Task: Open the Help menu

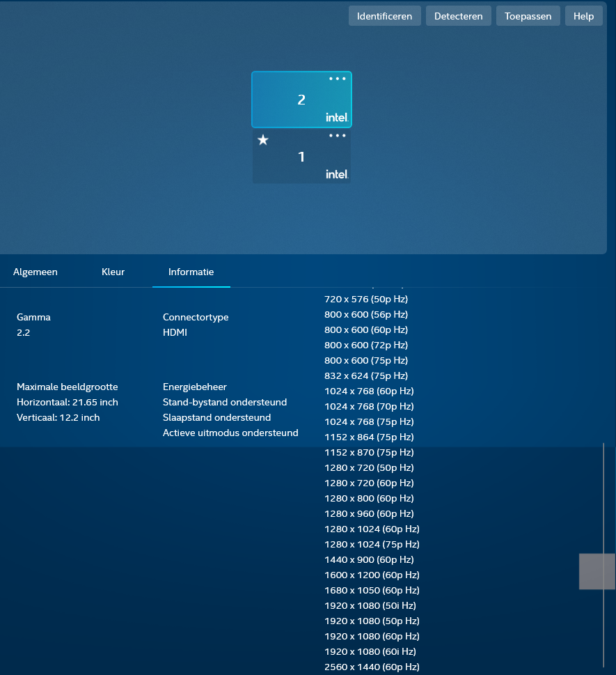Action: point(583,15)
